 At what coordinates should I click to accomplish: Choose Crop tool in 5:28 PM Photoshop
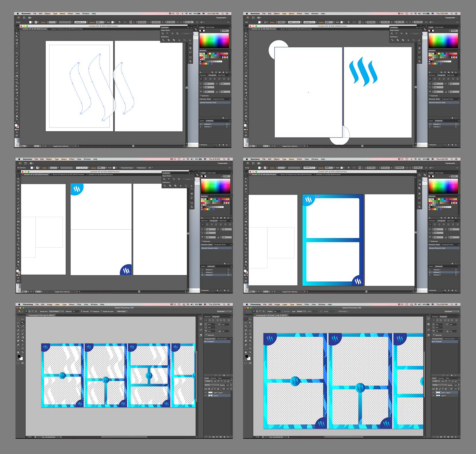point(18,327)
